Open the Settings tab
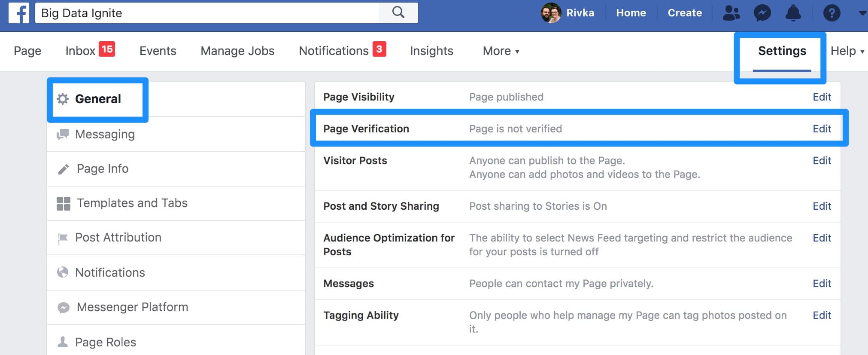The width and height of the screenshot is (868, 355). click(x=782, y=51)
